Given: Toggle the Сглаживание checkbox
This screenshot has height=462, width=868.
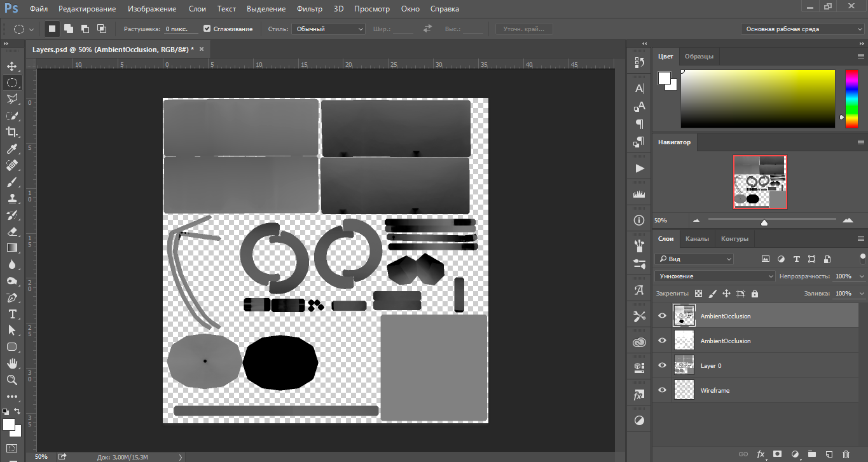Looking at the screenshot, I should 207,29.
